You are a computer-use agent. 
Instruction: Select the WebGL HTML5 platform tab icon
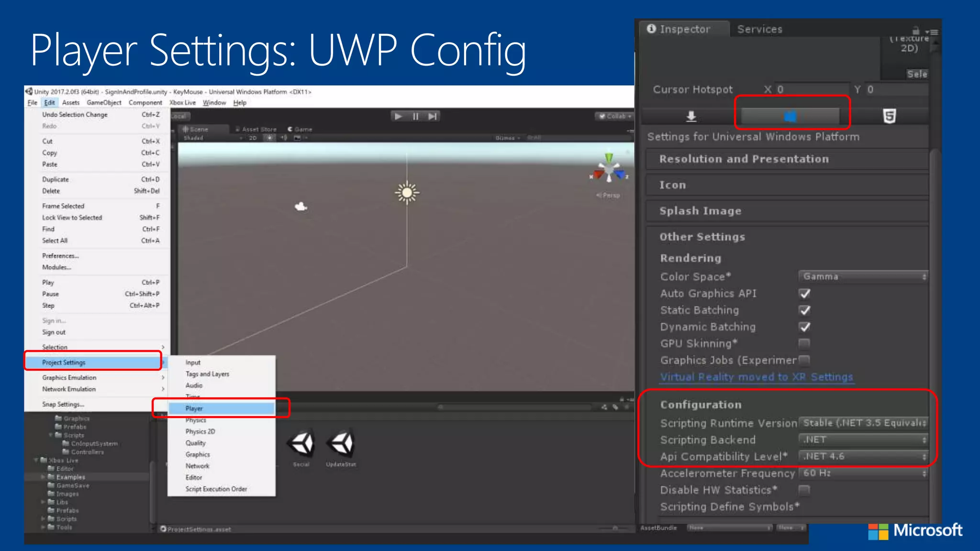tap(889, 116)
